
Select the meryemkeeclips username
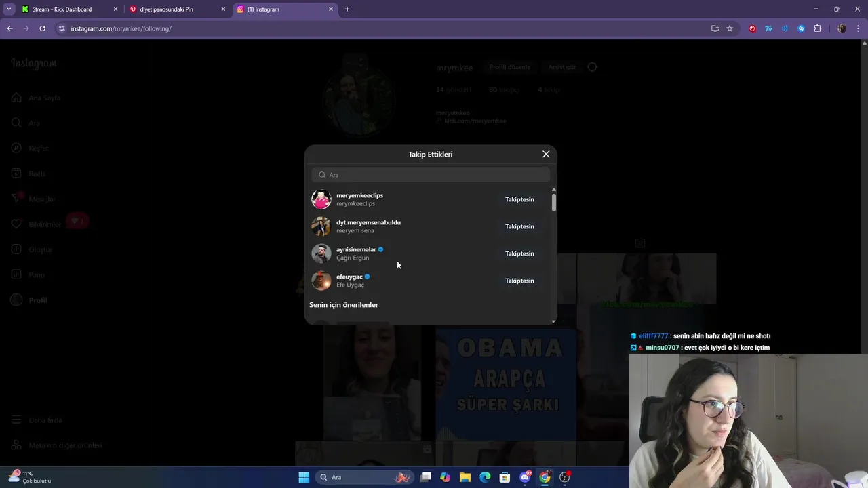pyautogui.click(x=359, y=195)
